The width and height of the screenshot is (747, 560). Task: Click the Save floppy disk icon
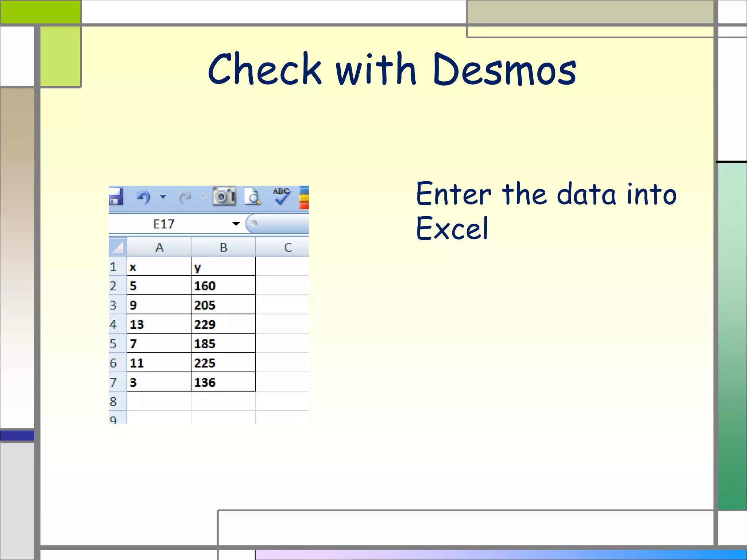(116, 197)
